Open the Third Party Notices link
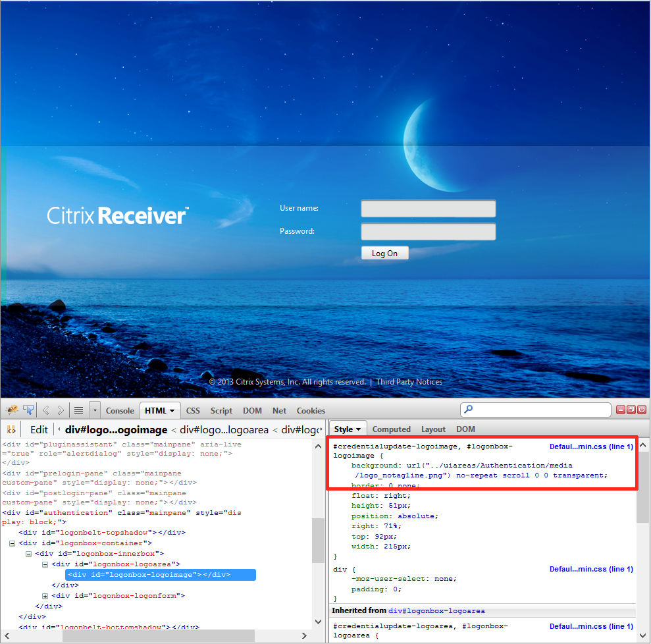 pyautogui.click(x=409, y=382)
